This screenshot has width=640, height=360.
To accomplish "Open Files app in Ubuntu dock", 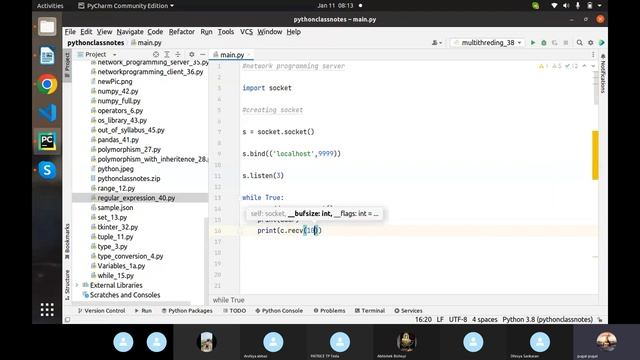I will click(47, 27).
